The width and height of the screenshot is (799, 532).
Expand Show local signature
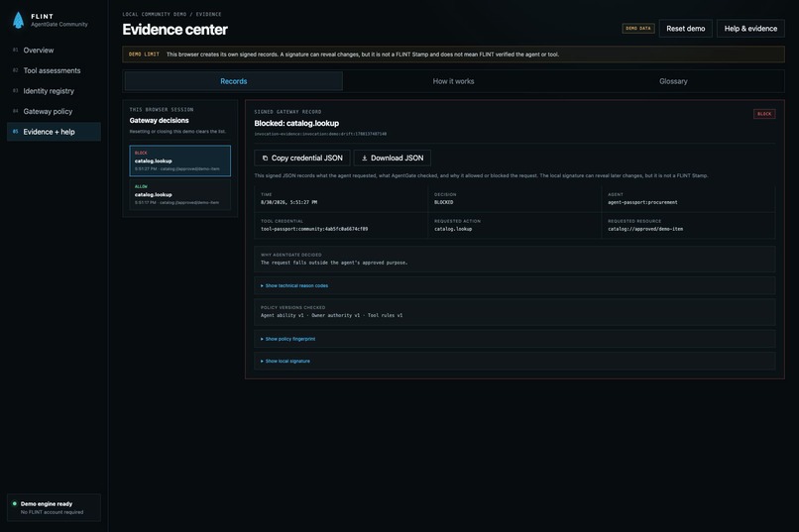(x=514, y=361)
